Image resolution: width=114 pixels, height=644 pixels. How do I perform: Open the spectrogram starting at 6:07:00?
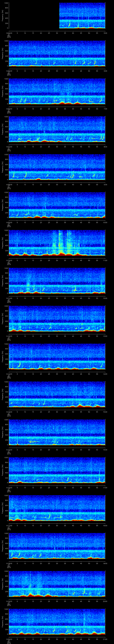[x=57, y=129]
